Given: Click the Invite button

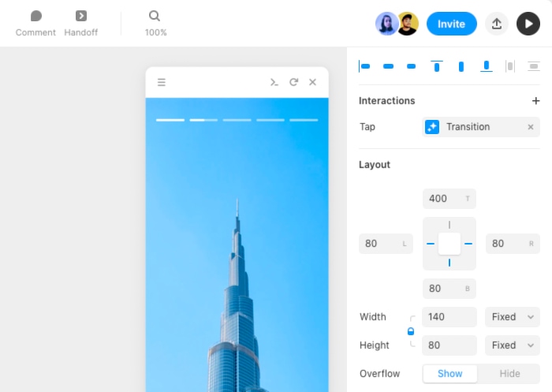Looking at the screenshot, I should [452, 24].
